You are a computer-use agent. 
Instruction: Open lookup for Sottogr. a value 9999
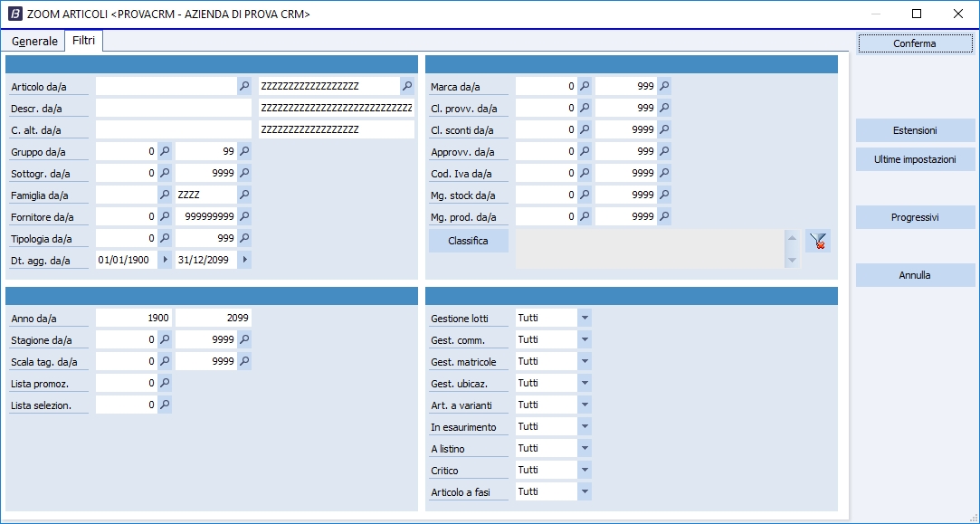coord(244,173)
